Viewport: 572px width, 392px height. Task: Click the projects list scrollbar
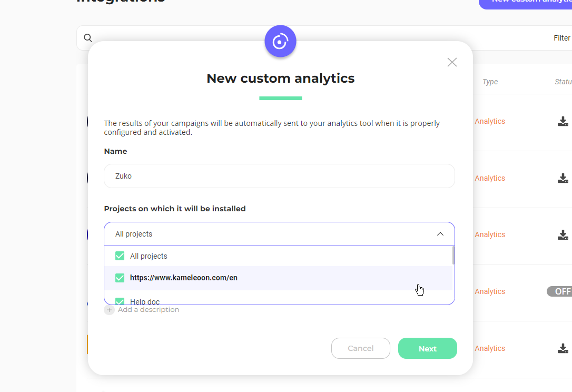coord(453,256)
